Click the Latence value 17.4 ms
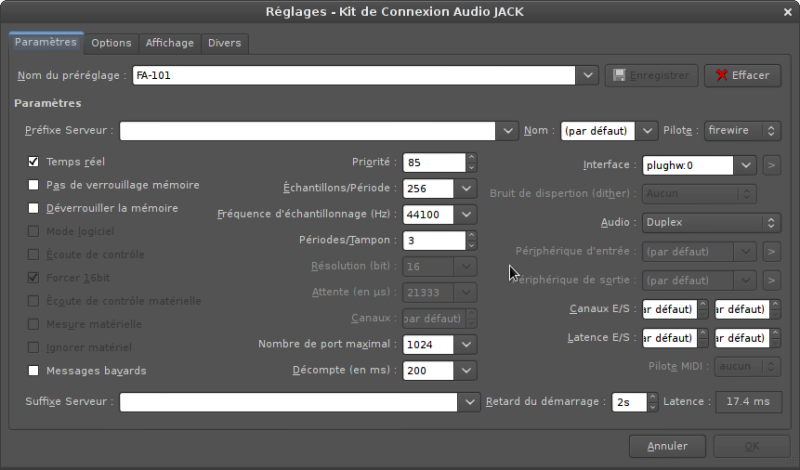The width and height of the screenshot is (800, 470). click(x=748, y=402)
